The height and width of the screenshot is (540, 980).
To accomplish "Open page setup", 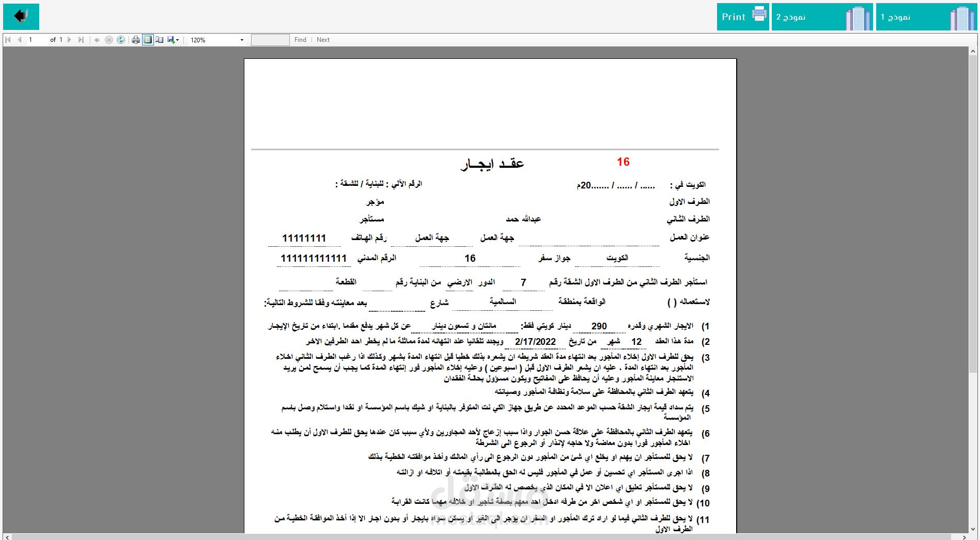I will [160, 40].
